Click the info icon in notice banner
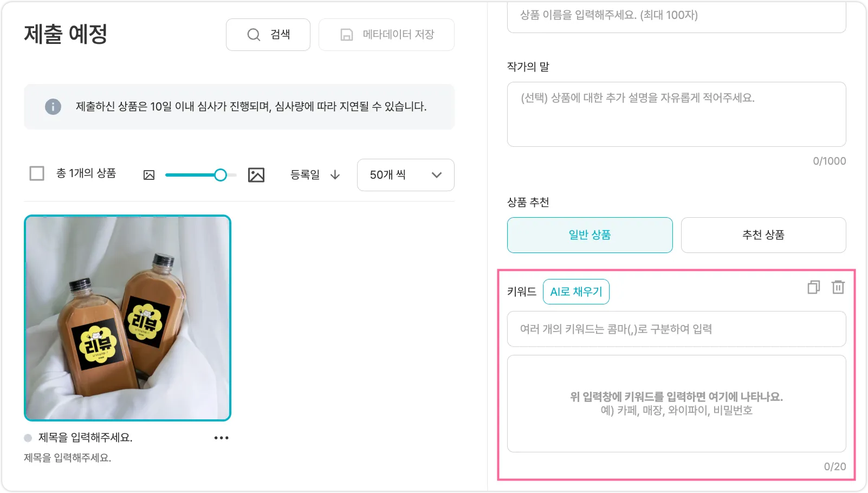This screenshot has height=493, width=868. click(x=53, y=107)
